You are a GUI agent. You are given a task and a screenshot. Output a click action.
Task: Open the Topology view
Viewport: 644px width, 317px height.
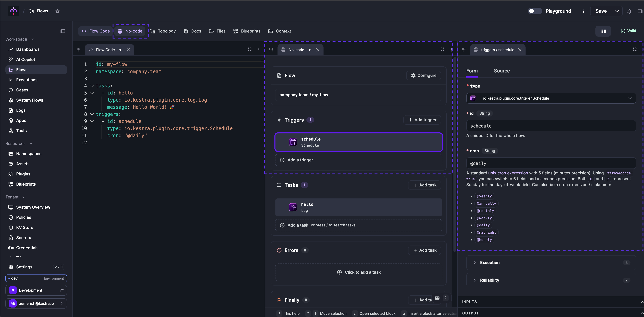click(x=163, y=31)
